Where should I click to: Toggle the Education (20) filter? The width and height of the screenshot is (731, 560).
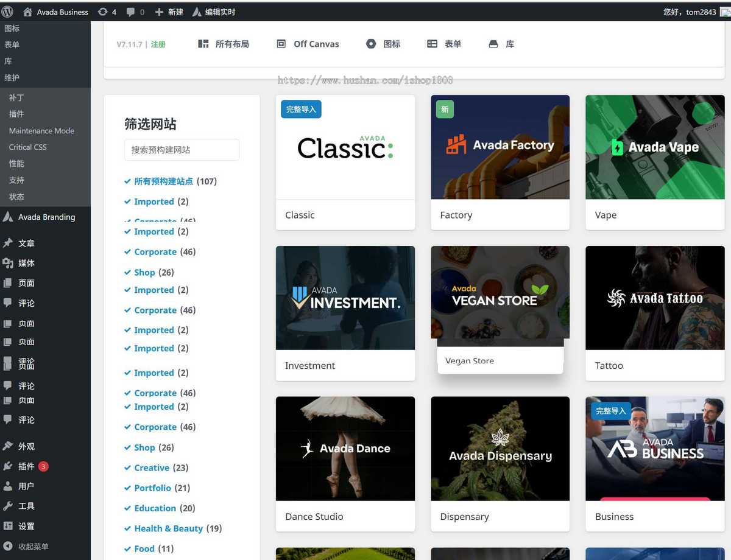[160, 508]
